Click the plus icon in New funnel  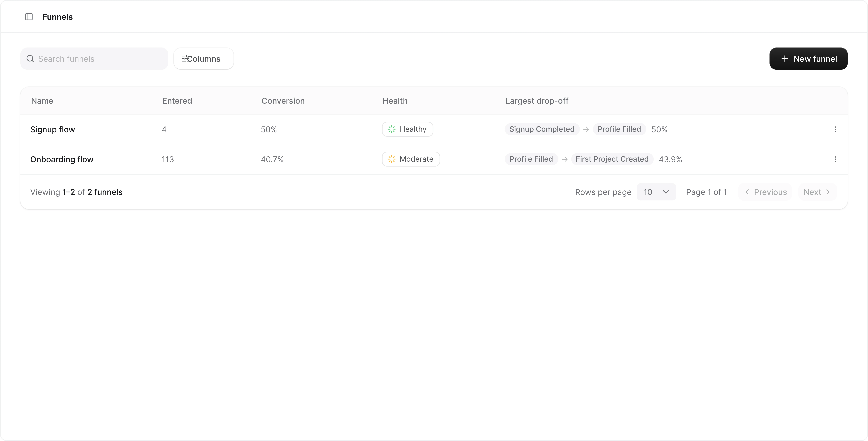coord(785,59)
